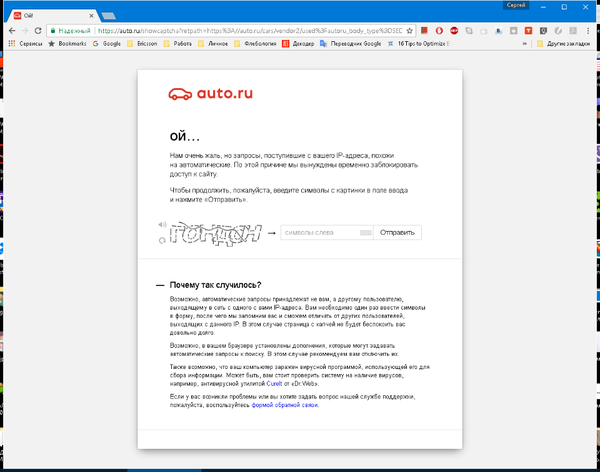Submit captcha with the Отправить button

click(x=397, y=232)
